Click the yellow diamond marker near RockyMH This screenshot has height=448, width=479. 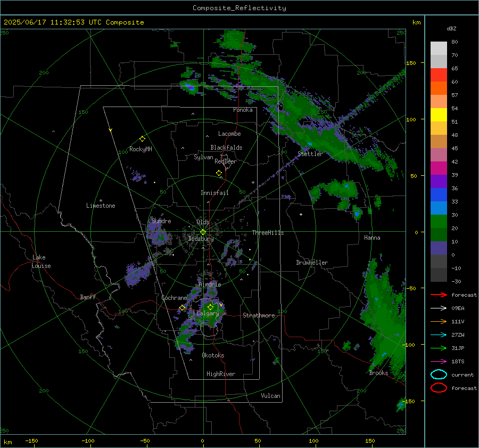pos(142,139)
